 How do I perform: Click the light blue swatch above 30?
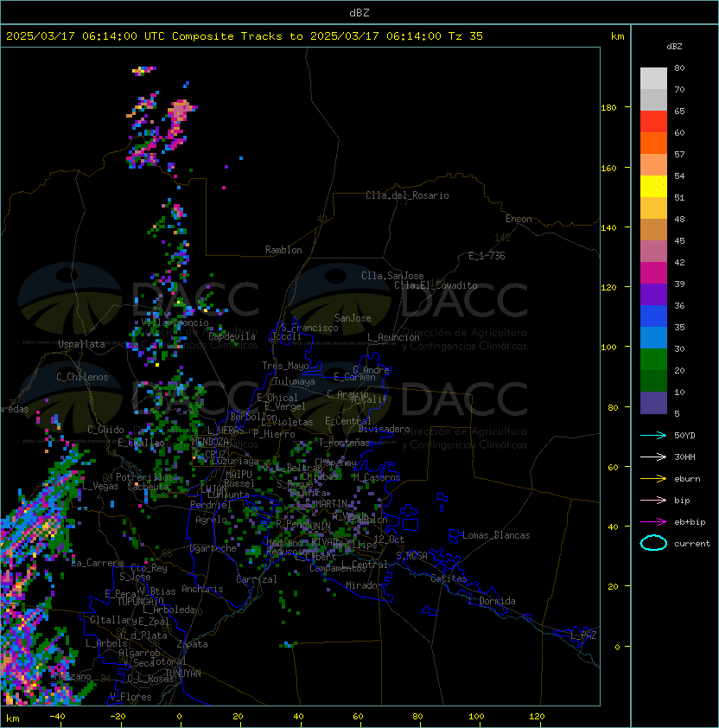[x=653, y=337]
